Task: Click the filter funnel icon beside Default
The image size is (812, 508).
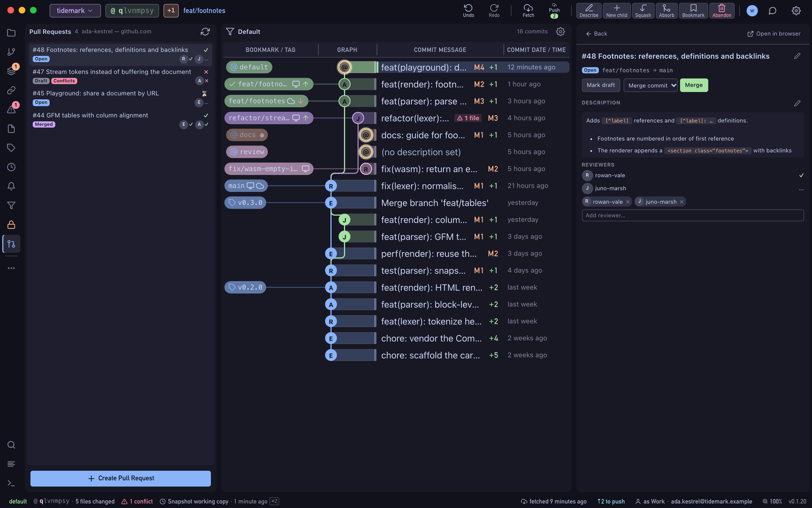Action: (230, 32)
